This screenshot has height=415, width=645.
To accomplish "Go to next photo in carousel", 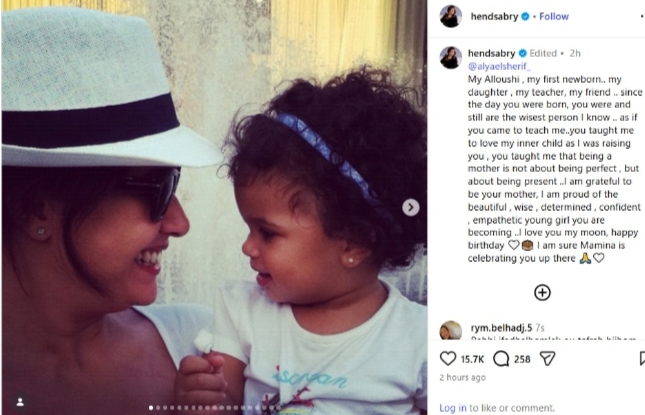I will [x=411, y=207].
